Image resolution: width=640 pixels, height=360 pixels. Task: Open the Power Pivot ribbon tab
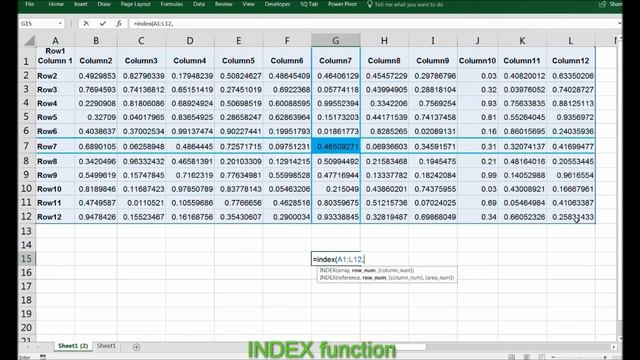[x=342, y=4]
